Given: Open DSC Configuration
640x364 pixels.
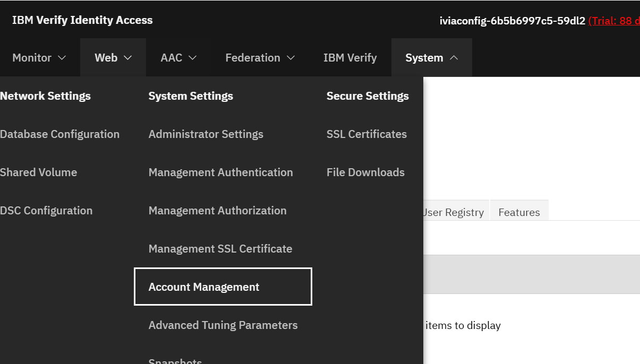Looking at the screenshot, I should click(x=46, y=210).
